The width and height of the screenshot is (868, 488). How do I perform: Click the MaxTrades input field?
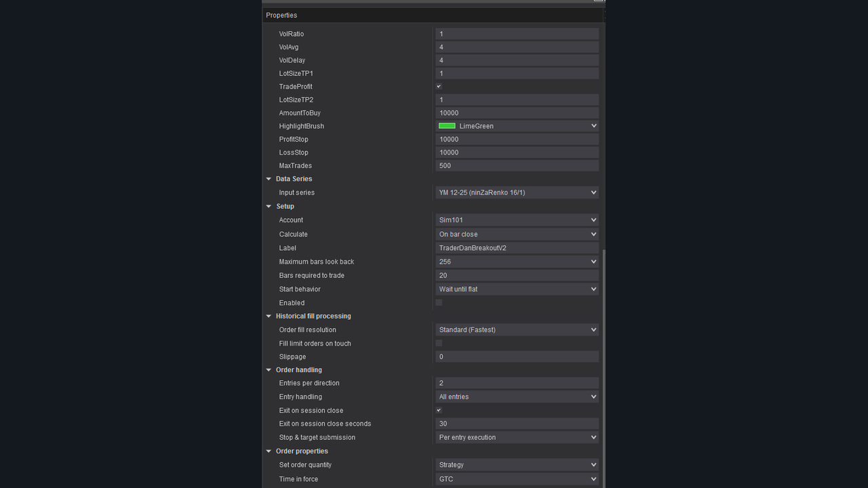click(517, 166)
